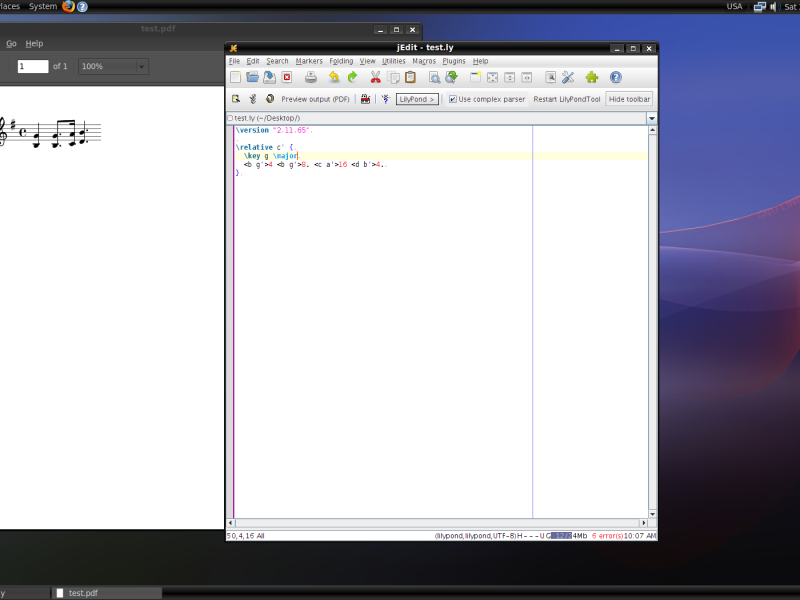Click the piano keyboard icon in LilyPond toolbar

[365, 99]
